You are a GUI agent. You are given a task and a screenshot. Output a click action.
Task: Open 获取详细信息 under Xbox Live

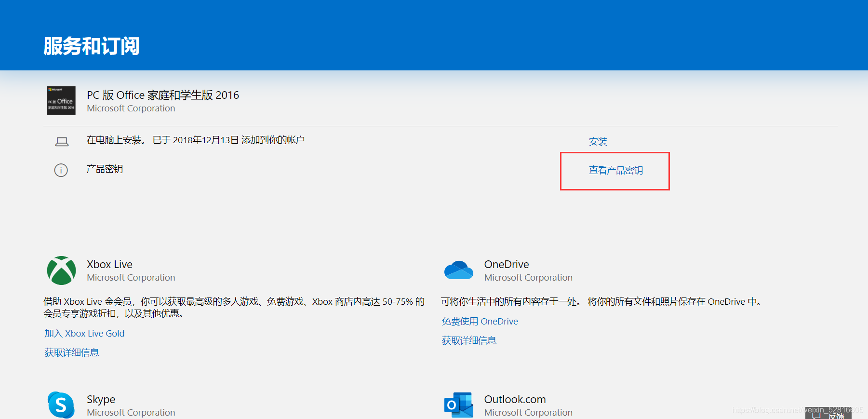click(x=72, y=352)
